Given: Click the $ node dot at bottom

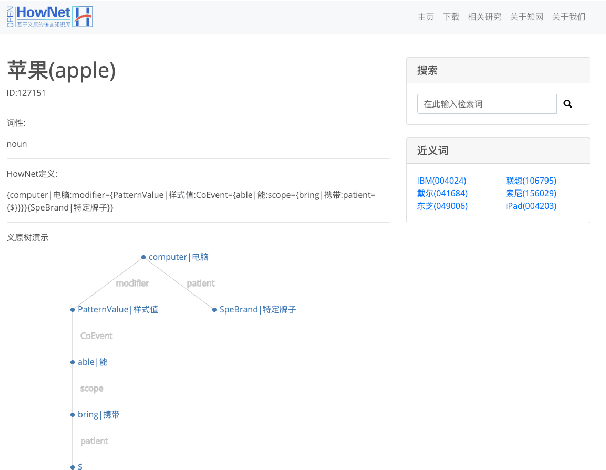Looking at the screenshot, I should point(73,466).
